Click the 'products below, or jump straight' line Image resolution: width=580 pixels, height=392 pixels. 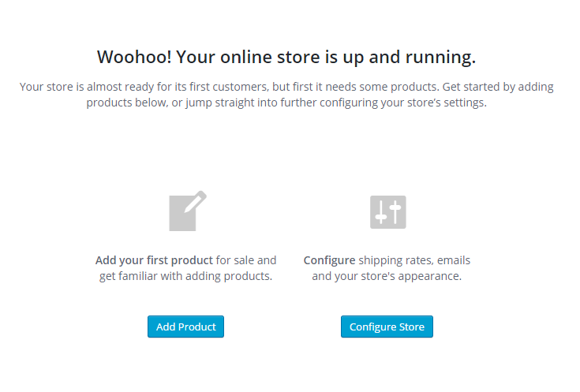coord(286,103)
